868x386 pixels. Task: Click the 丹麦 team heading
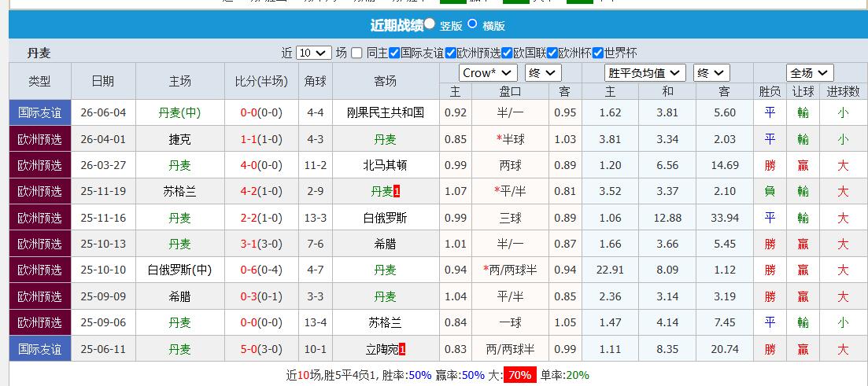(39, 53)
